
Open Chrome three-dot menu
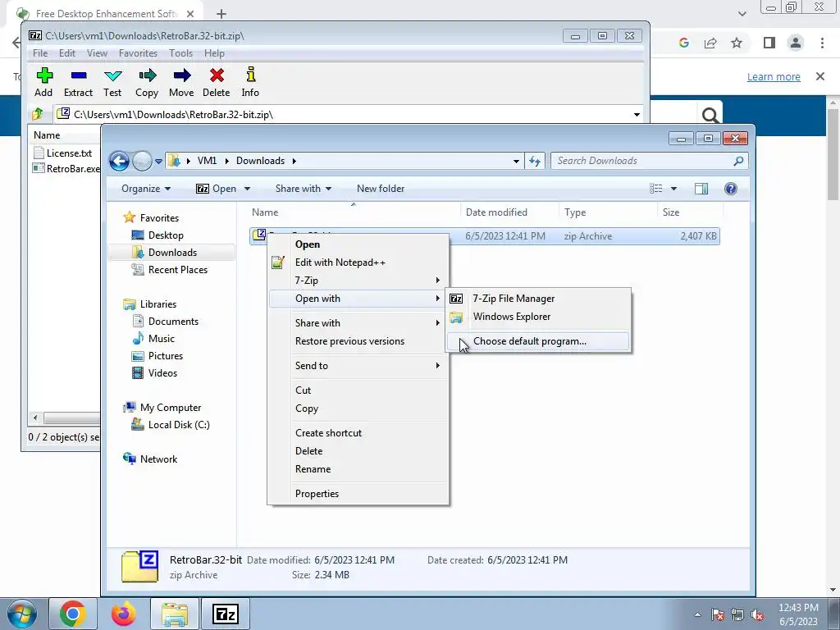click(822, 43)
